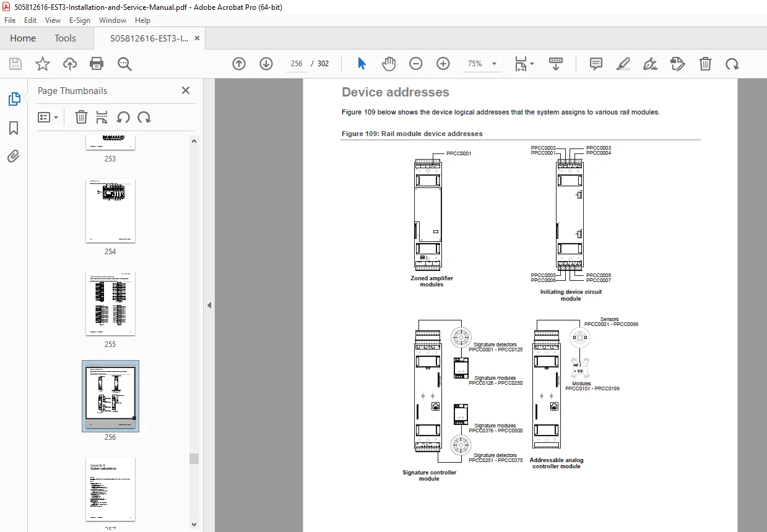Select page 255 thumbnail
Viewport: 767px width, 532px height.
[110, 304]
